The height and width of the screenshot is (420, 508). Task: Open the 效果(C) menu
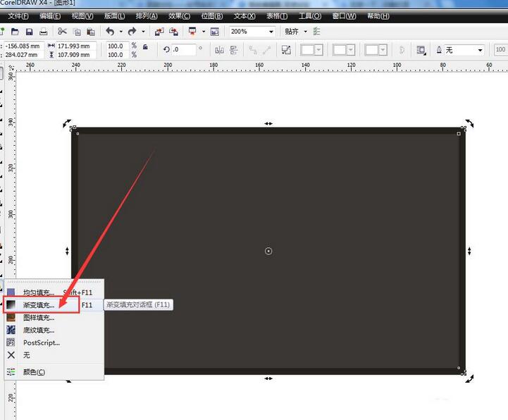click(x=182, y=16)
